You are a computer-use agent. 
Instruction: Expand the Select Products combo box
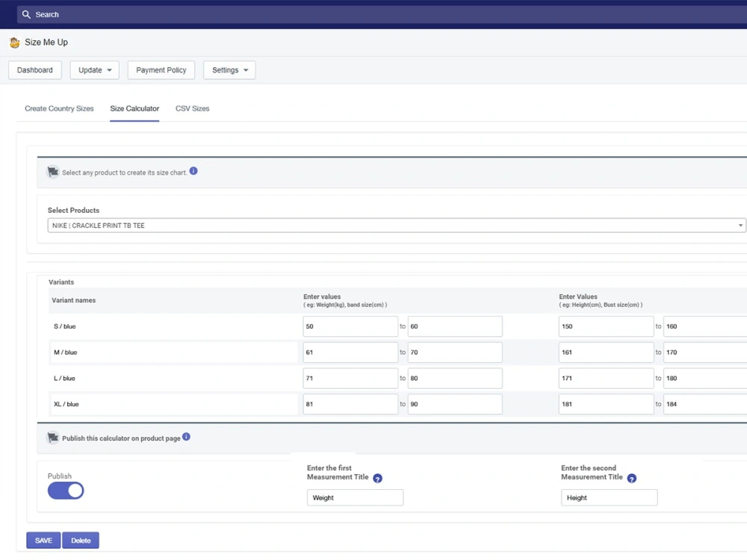coord(397,225)
